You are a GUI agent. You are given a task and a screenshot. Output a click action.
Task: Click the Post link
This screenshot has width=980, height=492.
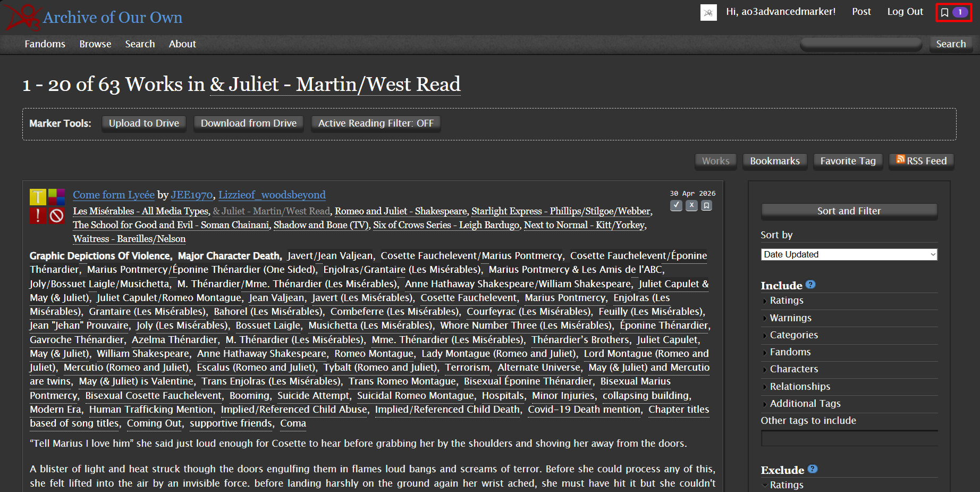pyautogui.click(x=861, y=12)
